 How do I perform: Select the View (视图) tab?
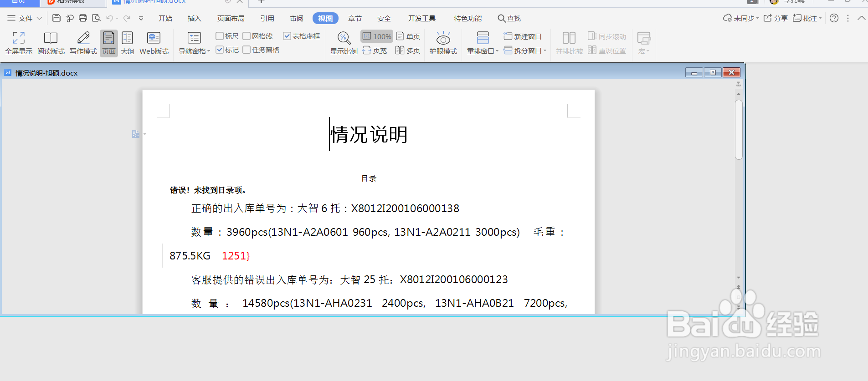coord(325,18)
